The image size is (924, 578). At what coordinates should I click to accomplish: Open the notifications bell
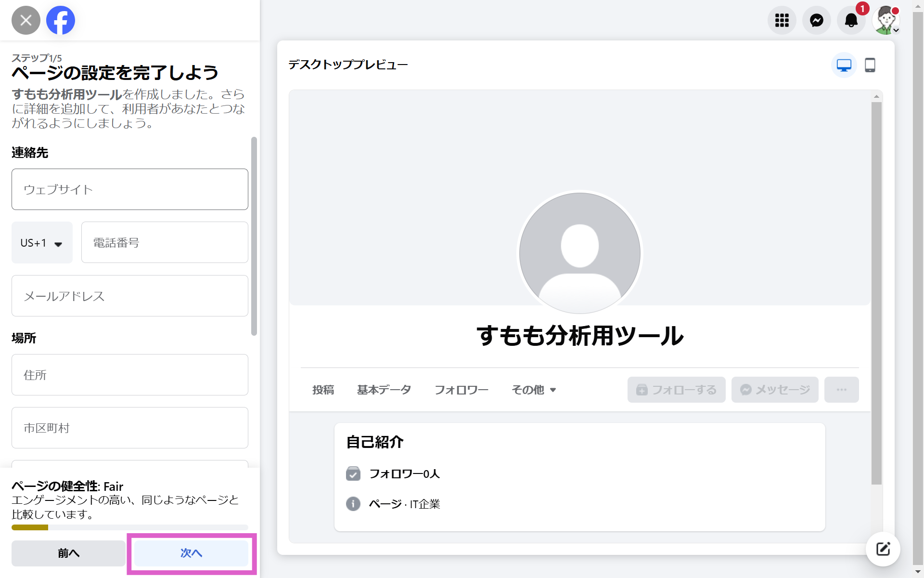(851, 20)
